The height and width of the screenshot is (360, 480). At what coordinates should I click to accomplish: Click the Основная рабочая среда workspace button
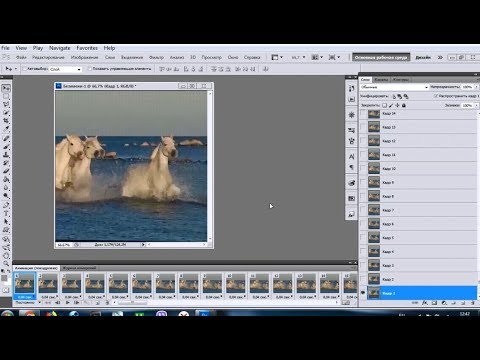381,57
